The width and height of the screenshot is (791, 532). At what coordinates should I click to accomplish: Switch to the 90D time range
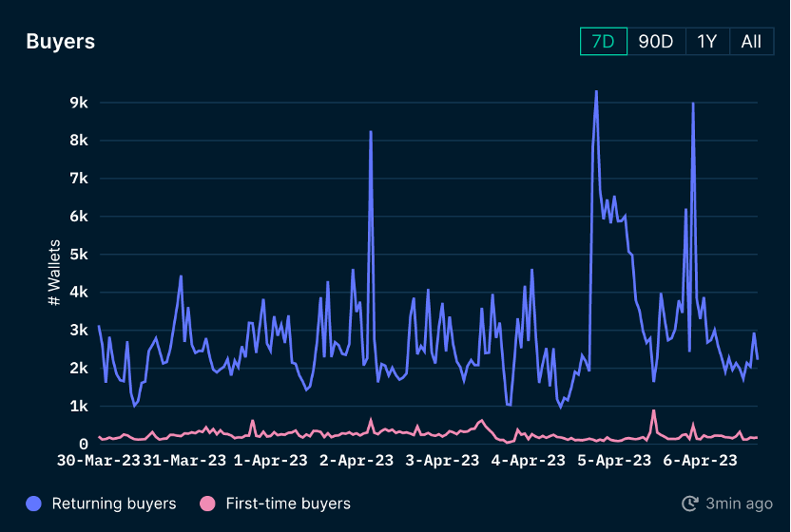click(655, 42)
